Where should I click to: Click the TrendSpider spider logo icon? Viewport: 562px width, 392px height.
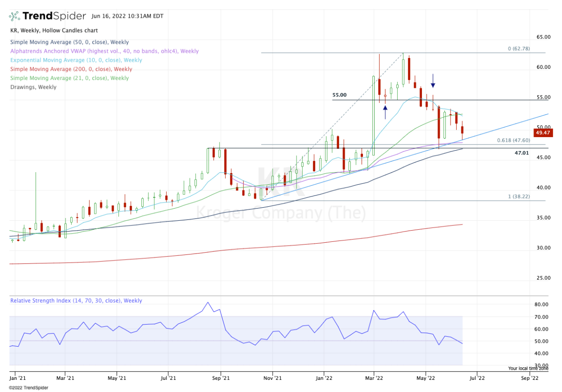coord(15,16)
